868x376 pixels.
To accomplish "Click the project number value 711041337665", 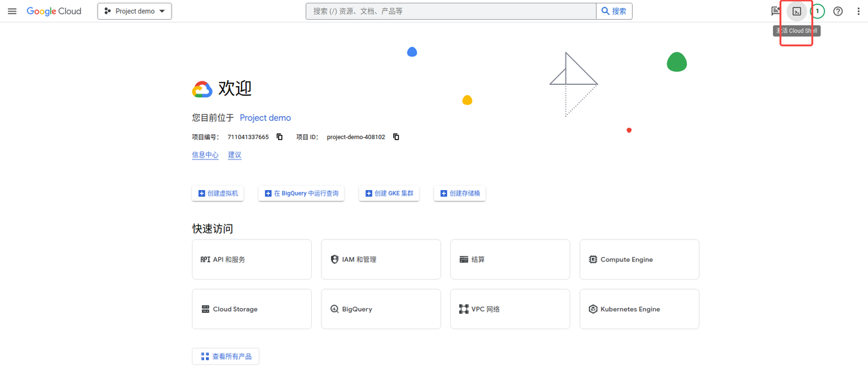I will coord(248,137).
